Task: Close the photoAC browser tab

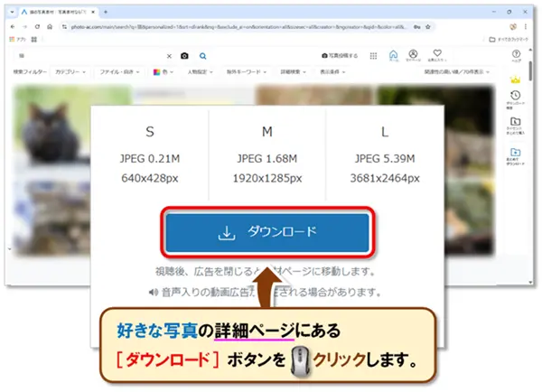Action: 93,12
